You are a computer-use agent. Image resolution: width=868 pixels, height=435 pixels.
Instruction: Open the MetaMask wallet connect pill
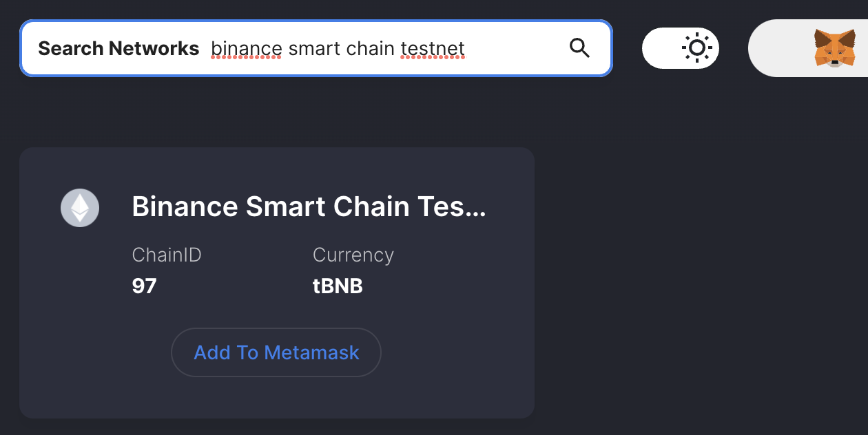point(808,48)
